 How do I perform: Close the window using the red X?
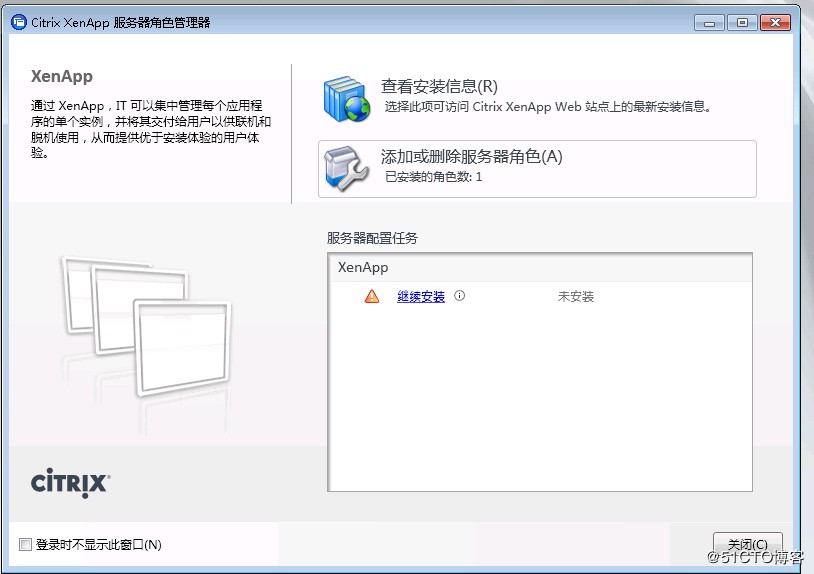click(775, 23)
